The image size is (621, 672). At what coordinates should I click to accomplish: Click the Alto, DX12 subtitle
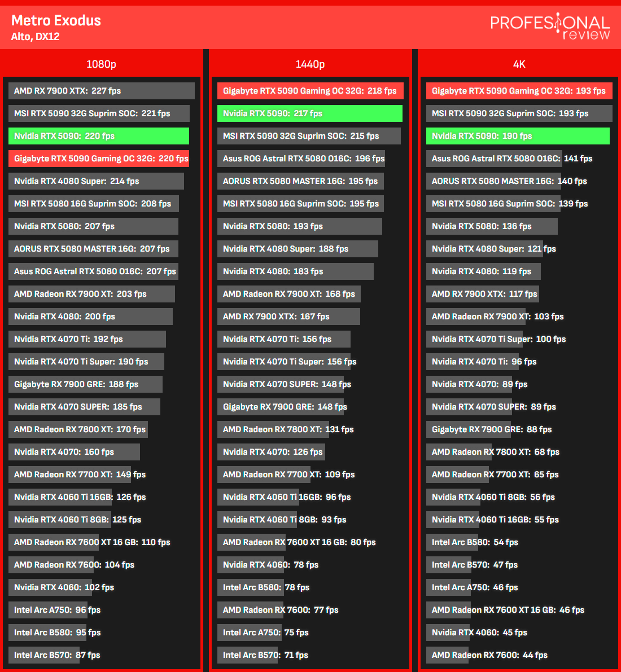click(35, 37)
